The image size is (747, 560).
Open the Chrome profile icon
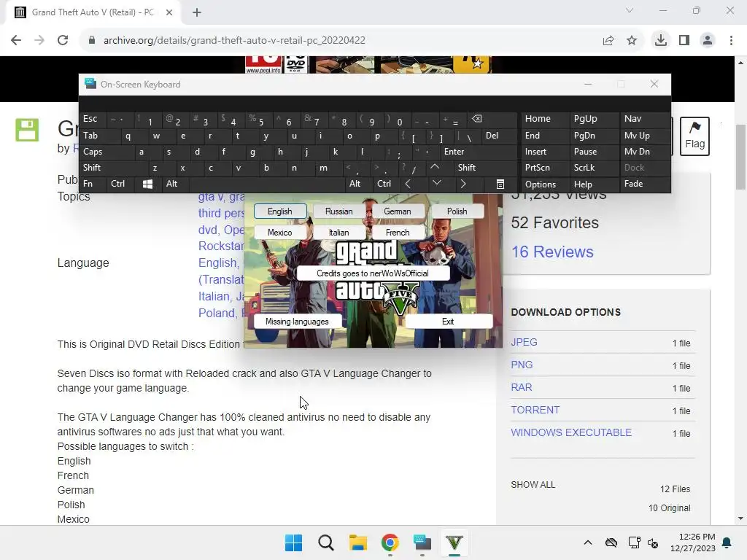point(708,41)
